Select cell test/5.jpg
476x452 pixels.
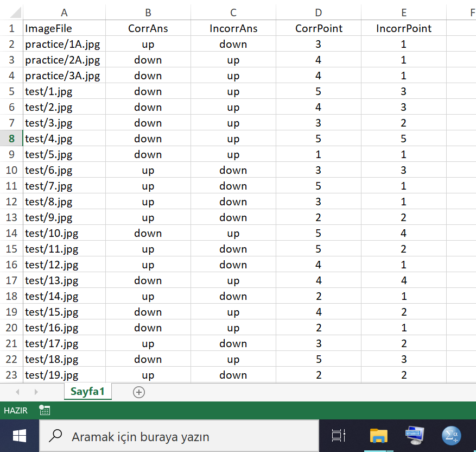64,154
